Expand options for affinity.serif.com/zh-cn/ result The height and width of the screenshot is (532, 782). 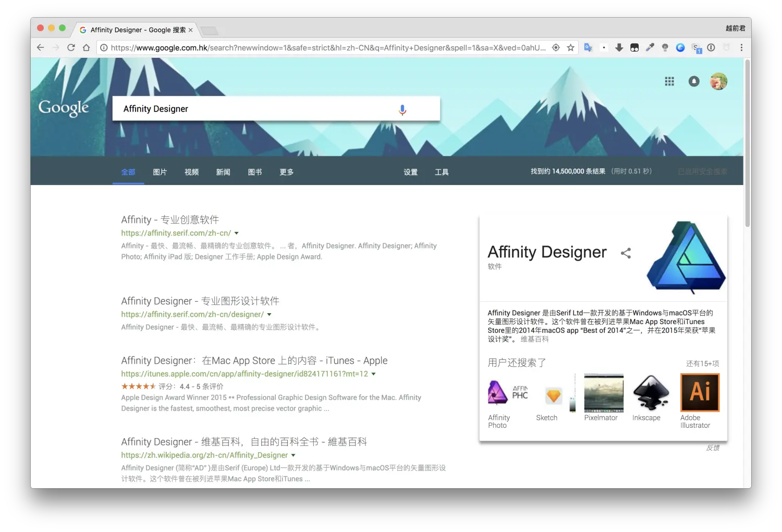coord(237,233)
